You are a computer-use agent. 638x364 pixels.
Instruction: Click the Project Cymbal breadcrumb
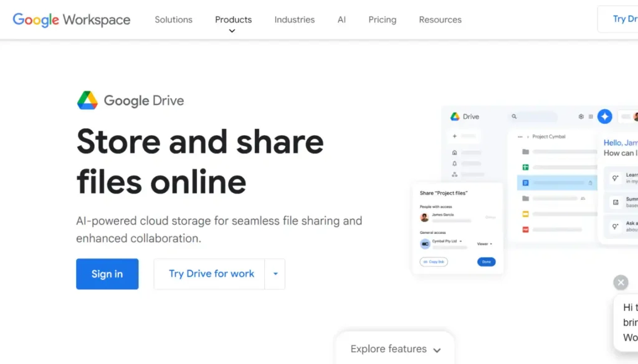(548, 136)
